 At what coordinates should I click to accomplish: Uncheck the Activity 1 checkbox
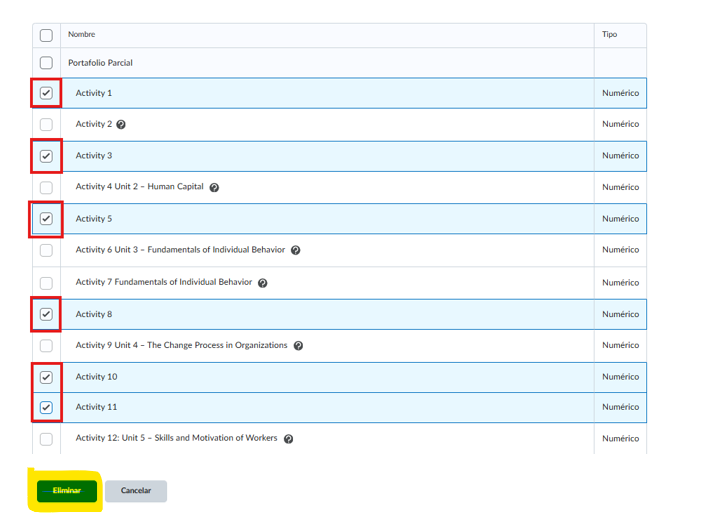(46, 93)
